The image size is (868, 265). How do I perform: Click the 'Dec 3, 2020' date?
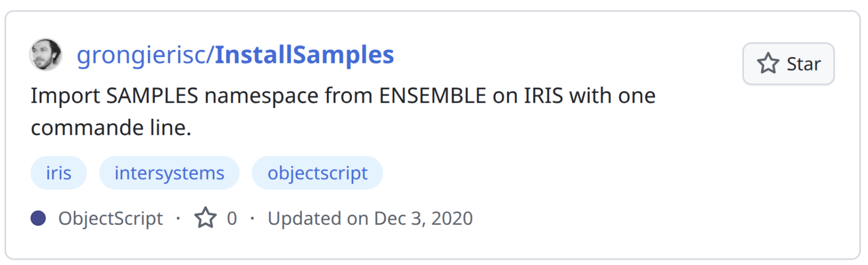(x=423, y=218)
